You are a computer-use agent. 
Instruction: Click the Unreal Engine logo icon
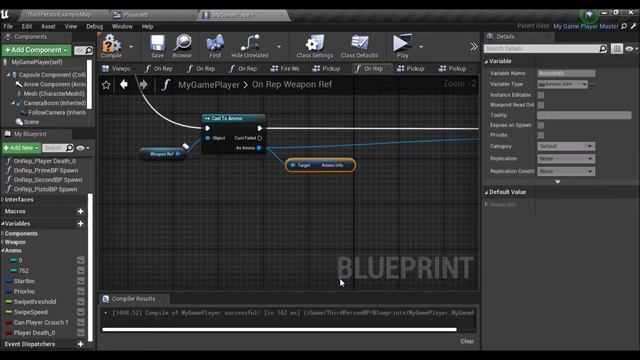(x=5, y=15)
